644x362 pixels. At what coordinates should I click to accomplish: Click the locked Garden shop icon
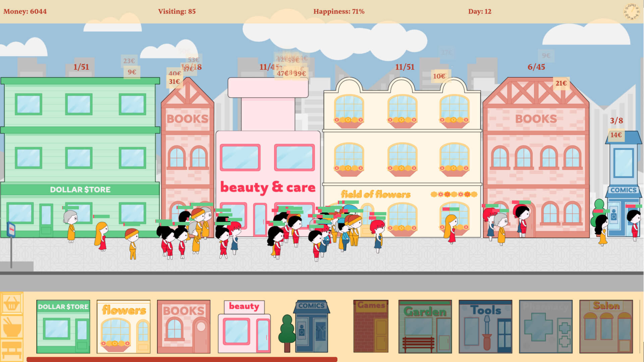pos(425,327)
